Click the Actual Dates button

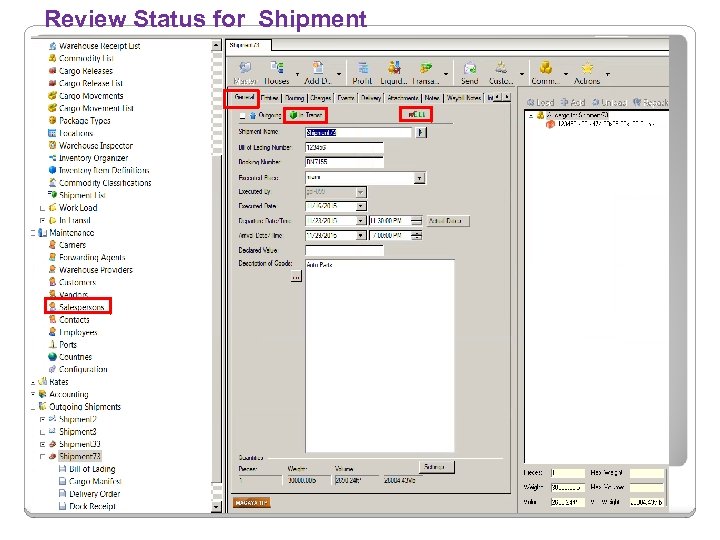click(x=448, y=221)
